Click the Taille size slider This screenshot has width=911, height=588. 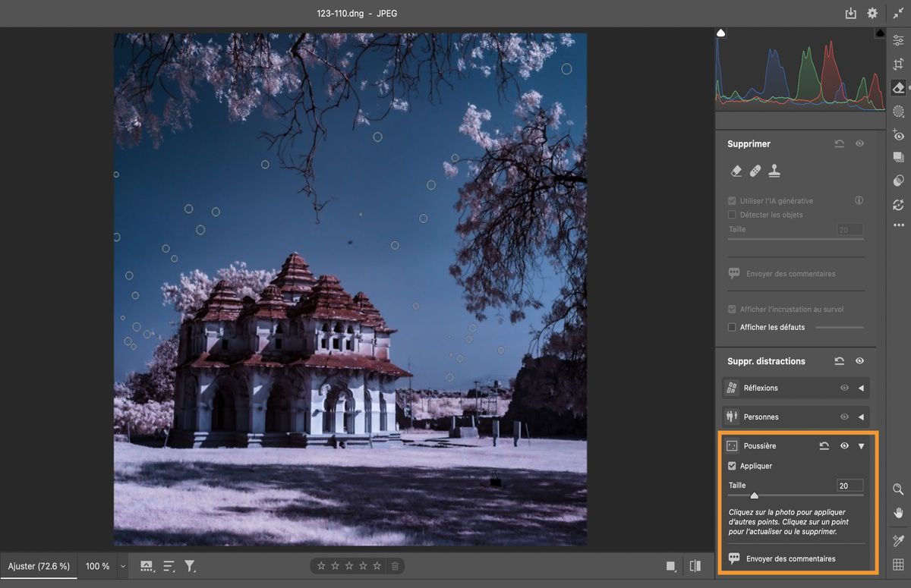coord(754,495)
